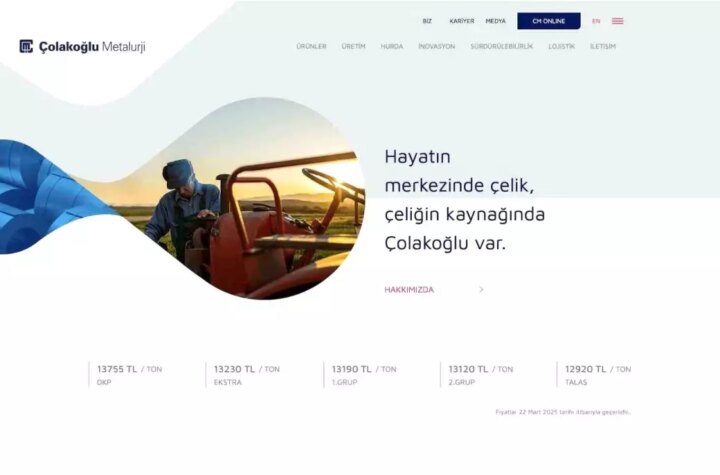The height and width of the screenshot is (475, 720).
Task: Open the BİZ menu item
Action: pyautogui.click(x=427, y=21)
